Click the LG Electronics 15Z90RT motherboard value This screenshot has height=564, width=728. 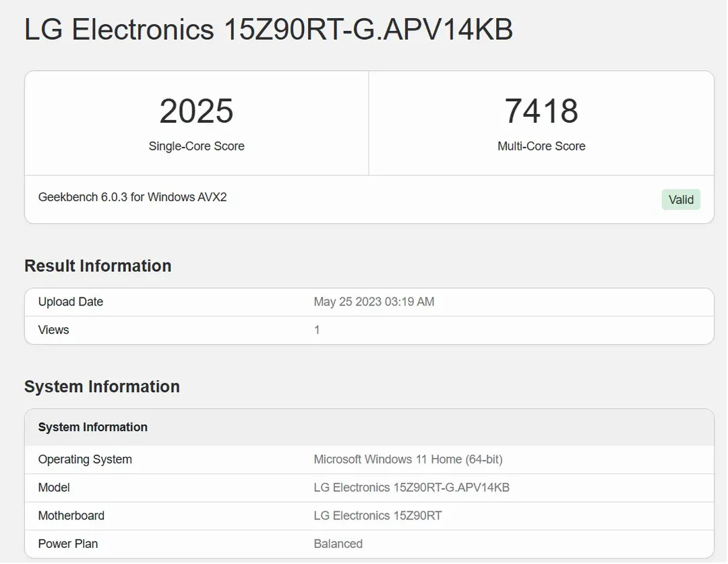pyautogui.click(x=377, y=515)
